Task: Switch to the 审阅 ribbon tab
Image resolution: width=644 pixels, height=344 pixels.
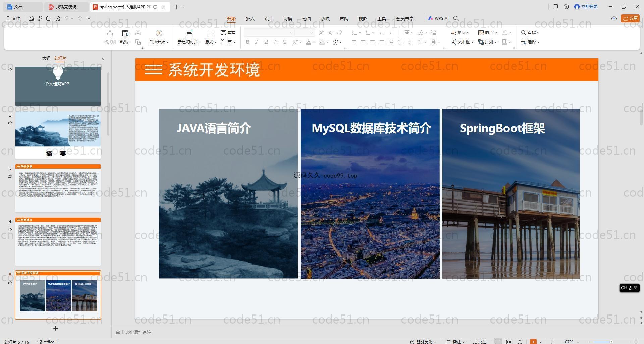Action: click(x=344, y=19)
